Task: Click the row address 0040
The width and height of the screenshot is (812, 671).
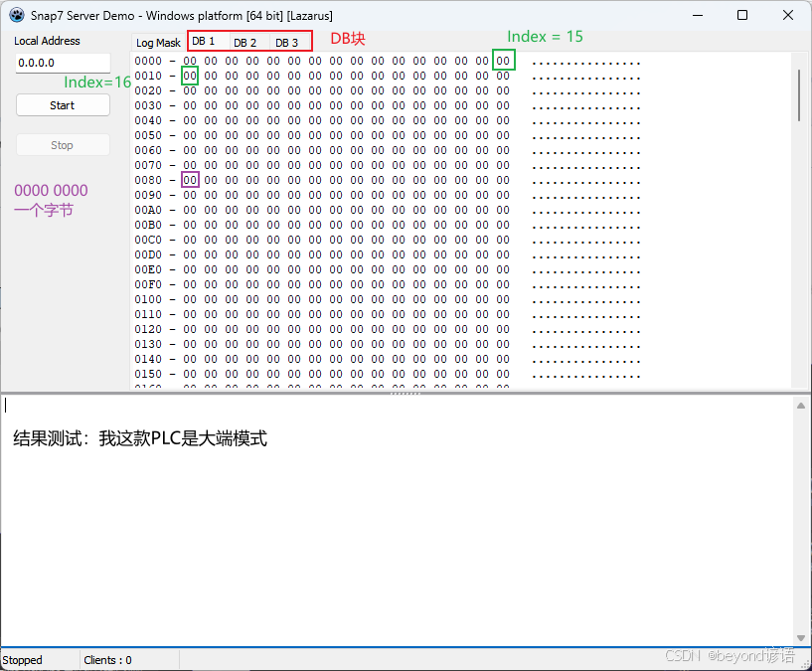Action: pos(148,120)
